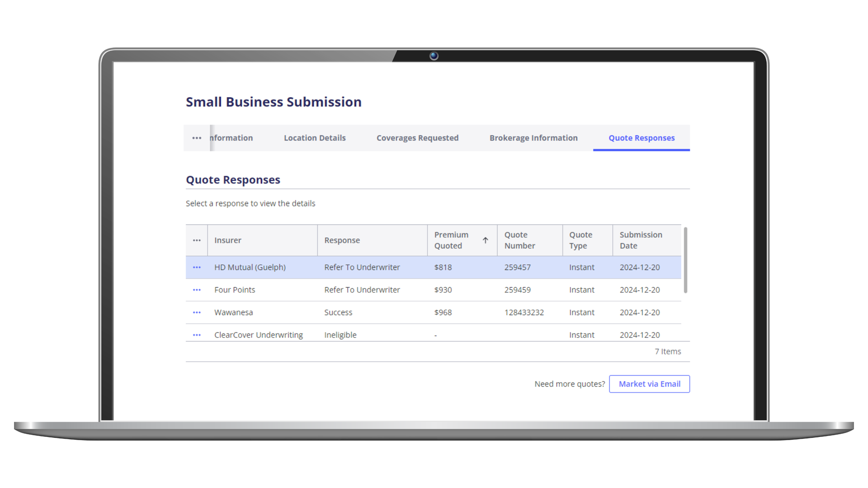
Task: Click the quotes table vertical scrollbar
Action: coord(685,260)
